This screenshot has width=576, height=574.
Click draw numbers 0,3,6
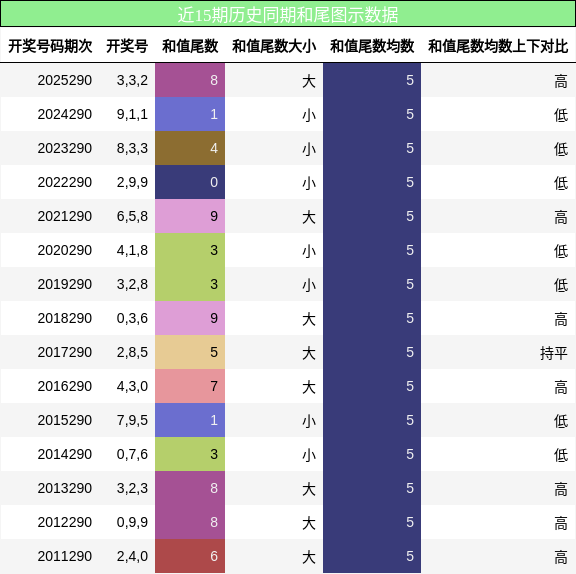(132, 318)
